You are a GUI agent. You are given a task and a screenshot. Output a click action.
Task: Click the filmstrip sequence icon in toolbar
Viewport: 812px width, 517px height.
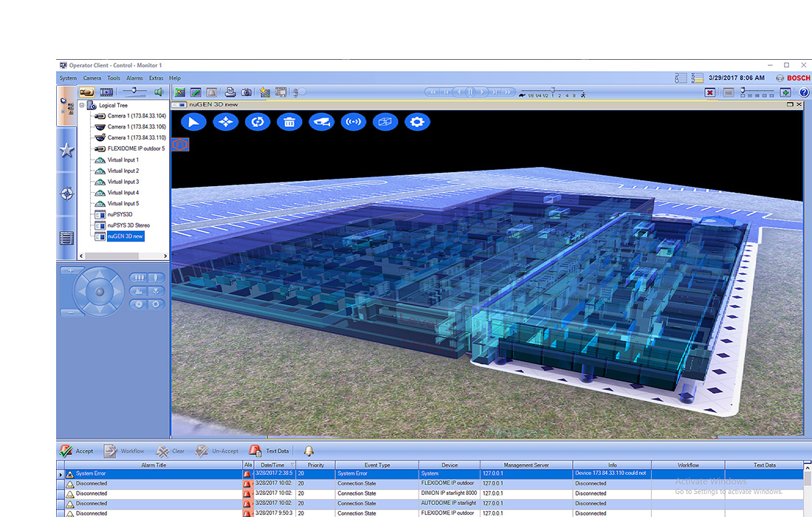click(281, 92)
